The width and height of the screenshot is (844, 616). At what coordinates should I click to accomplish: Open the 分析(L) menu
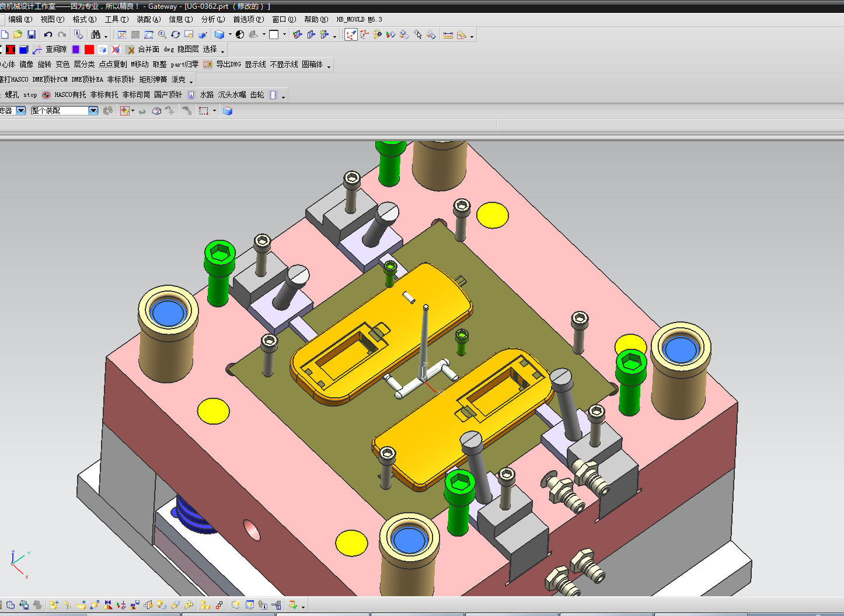point(213,19)
